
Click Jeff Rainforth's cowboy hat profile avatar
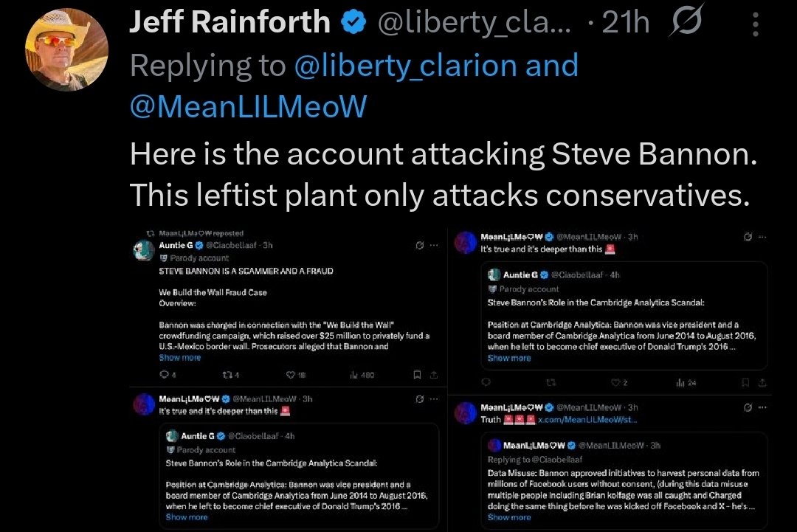coord(66,49)
